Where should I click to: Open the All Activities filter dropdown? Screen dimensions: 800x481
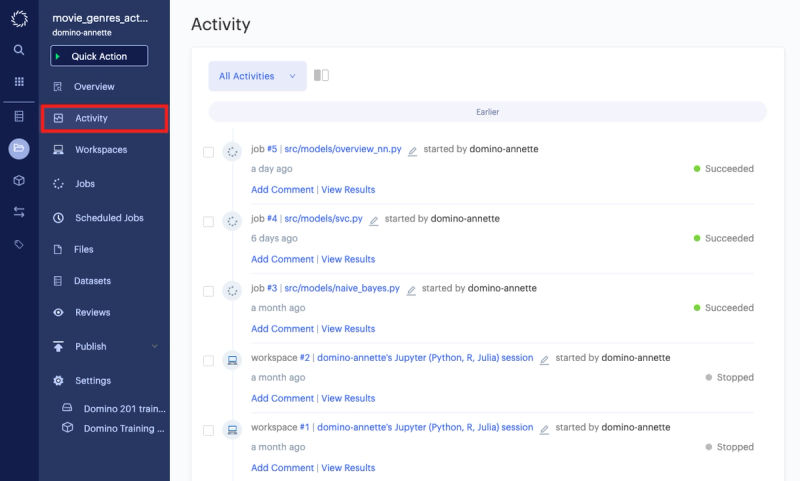[258, 76]
